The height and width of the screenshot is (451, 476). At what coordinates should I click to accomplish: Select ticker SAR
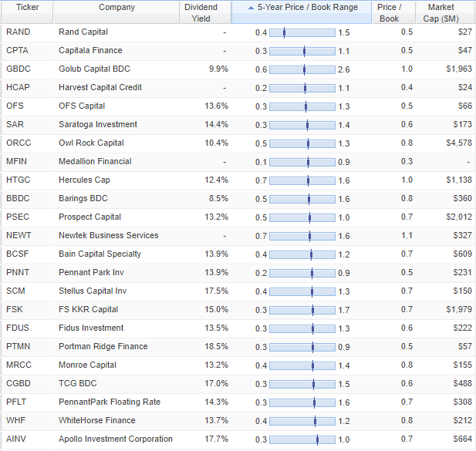pyautogui.click(x=15, y=124)
